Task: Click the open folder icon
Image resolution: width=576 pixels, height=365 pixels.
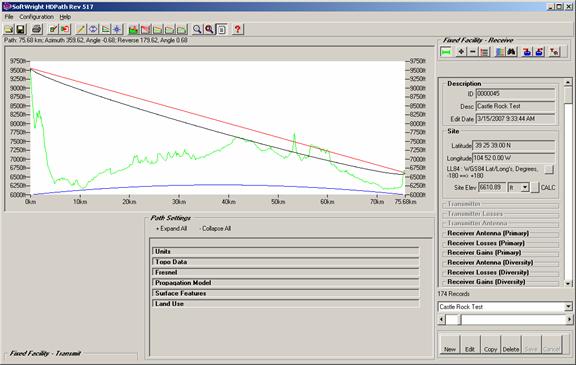Action: click(9, 29)
